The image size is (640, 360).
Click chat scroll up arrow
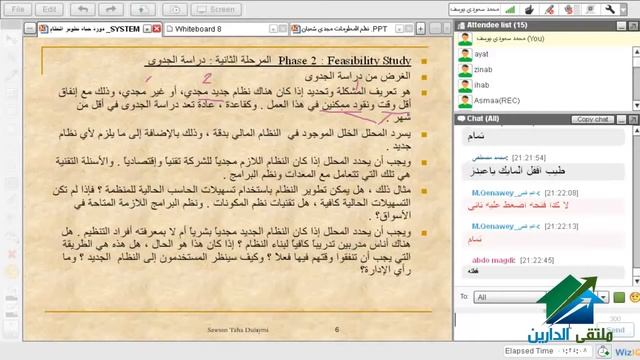click(x=636, y=131)
